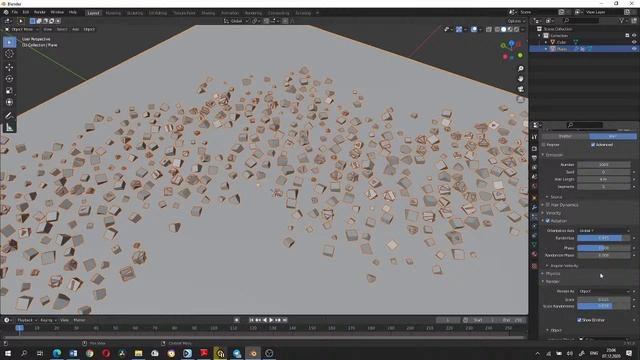The width and height of the screenshot is (640, 360).
Task: Select the Transform tool
Action: 9,102
